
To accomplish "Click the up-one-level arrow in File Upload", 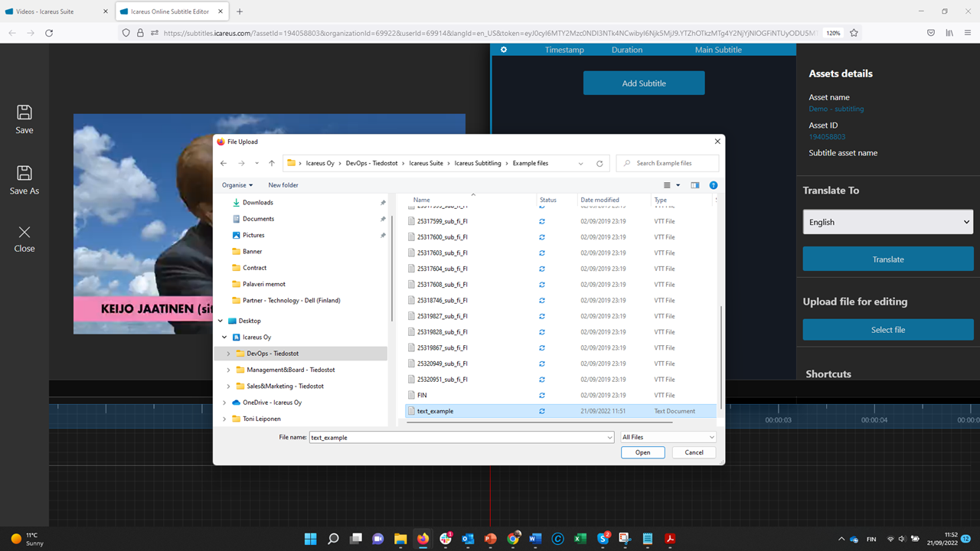I will (x=271, y=163).
